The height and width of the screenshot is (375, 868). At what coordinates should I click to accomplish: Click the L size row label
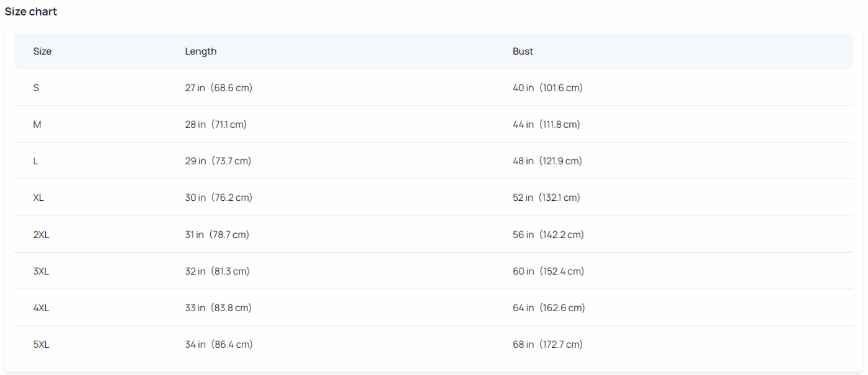coord(35,161)
